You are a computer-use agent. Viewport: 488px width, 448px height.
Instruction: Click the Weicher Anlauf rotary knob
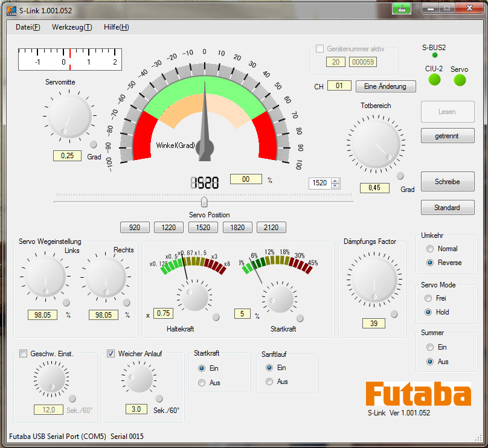point(139,379)
